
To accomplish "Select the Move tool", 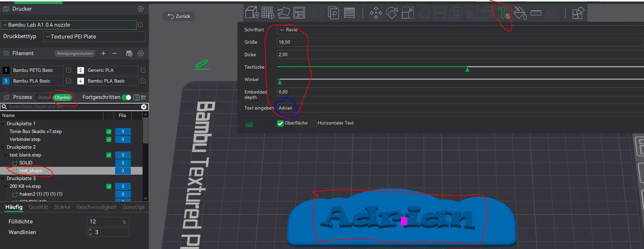I will point(376,13).
